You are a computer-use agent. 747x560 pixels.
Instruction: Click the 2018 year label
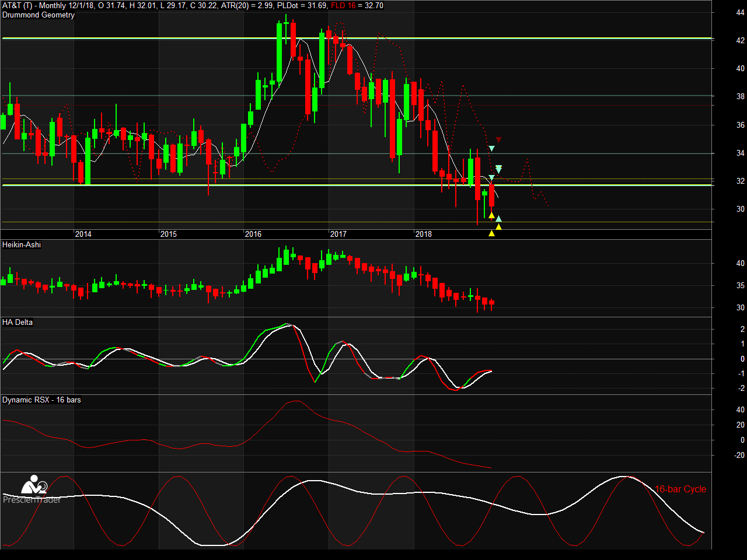point(424,235)
